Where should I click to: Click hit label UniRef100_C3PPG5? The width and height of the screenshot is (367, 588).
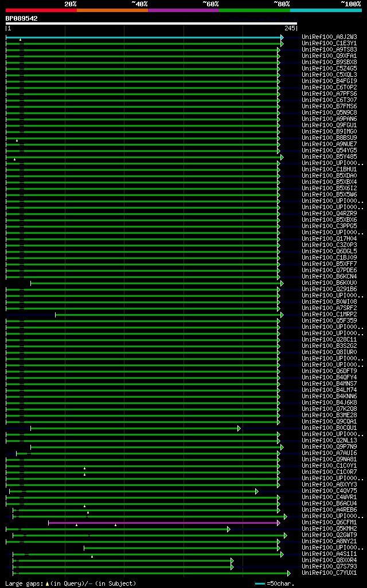point(330,226)
